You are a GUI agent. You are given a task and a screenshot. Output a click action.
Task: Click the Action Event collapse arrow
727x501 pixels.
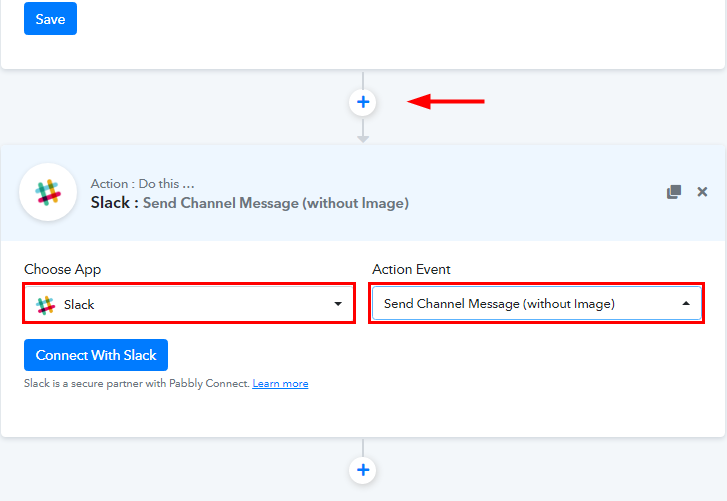[686, 304]
